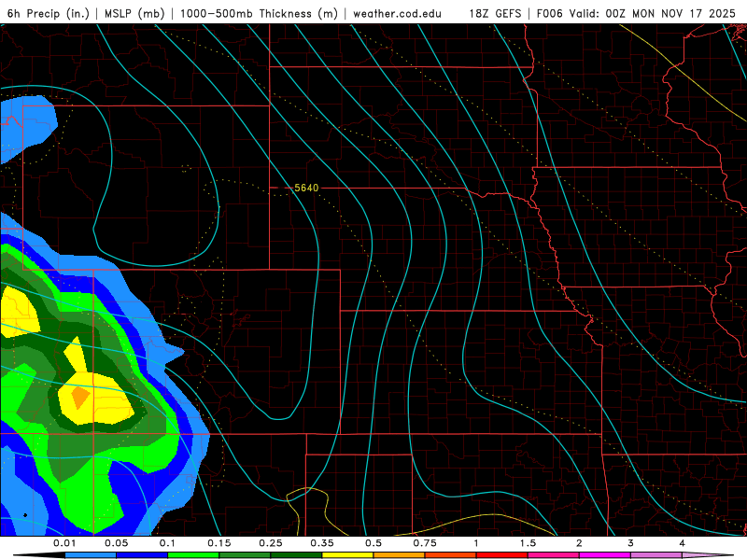Click the "6h Precip (in.)" title text
The height and width of the screenshot is (560, 747).
pos(48,13)
